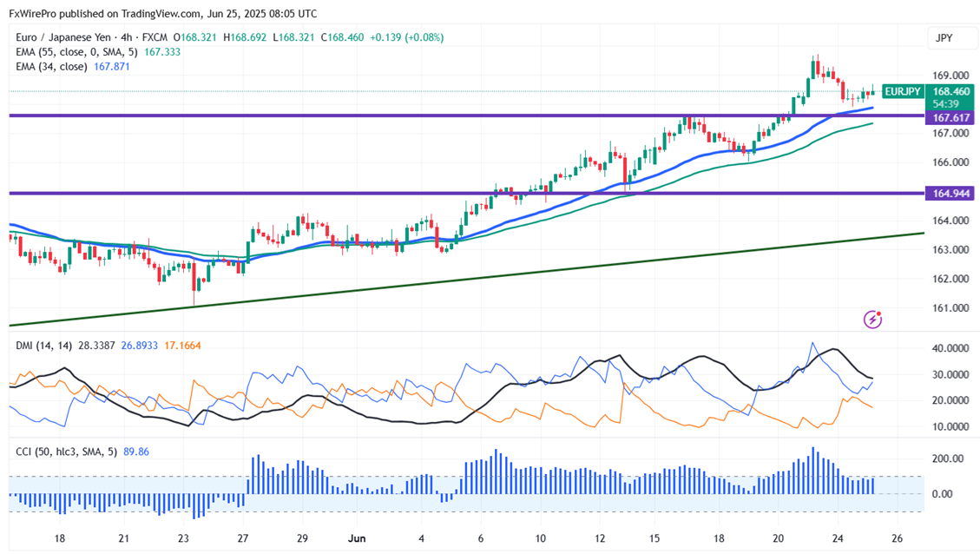The image size is (980, 554).
Task: Click the 169.000 price axis label
Action: coord(950,76)
